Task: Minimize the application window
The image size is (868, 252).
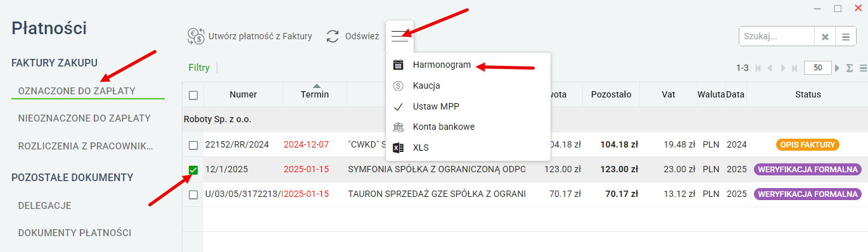Action: pos(817,8)
